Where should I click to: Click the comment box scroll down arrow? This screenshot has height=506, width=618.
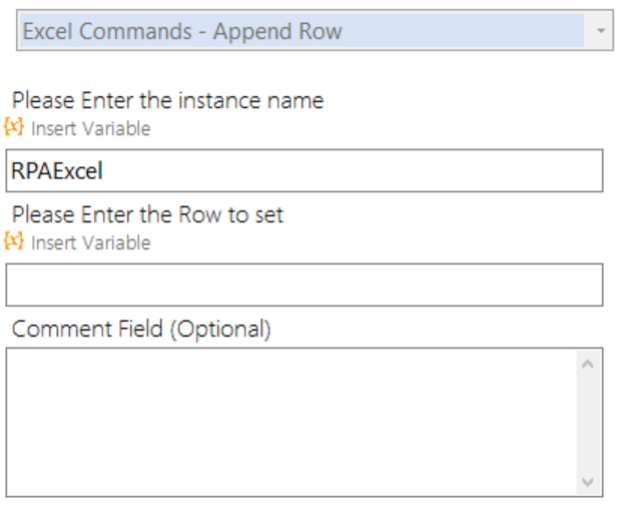587,482
